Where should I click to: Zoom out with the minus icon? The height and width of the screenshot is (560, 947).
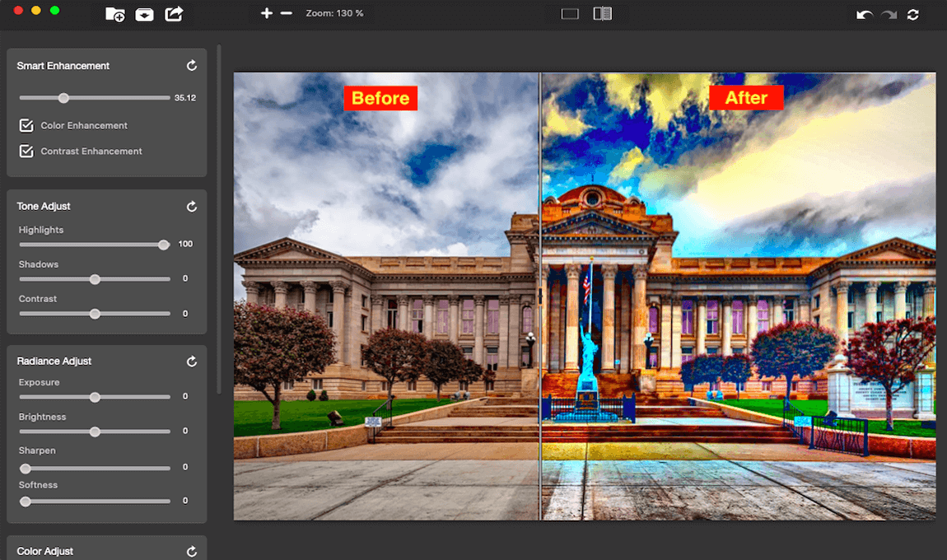coord(287,12)
